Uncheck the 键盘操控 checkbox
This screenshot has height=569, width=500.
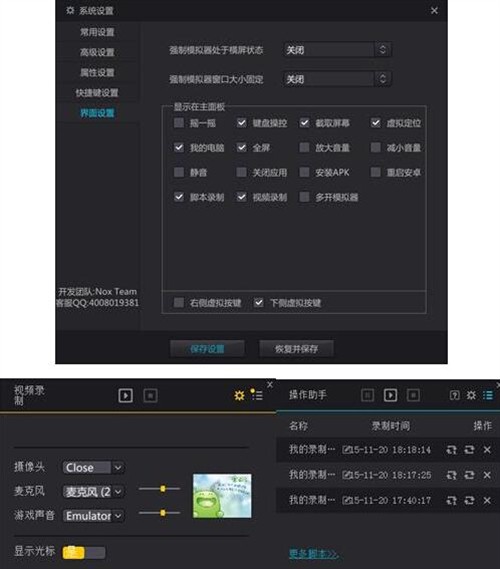tap(241, 123)
